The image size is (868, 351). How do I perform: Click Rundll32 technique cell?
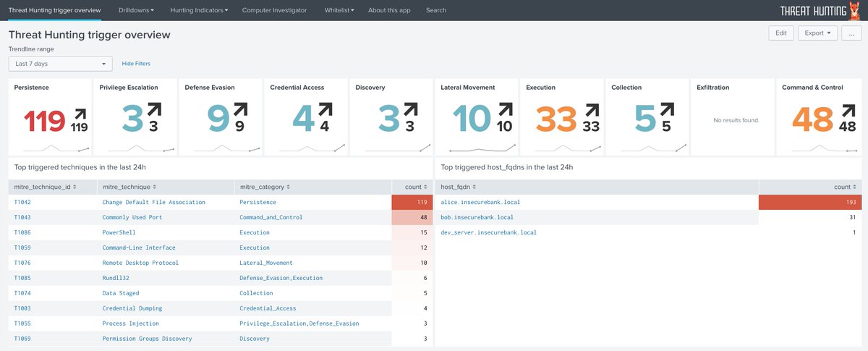[x=117, y=278]
